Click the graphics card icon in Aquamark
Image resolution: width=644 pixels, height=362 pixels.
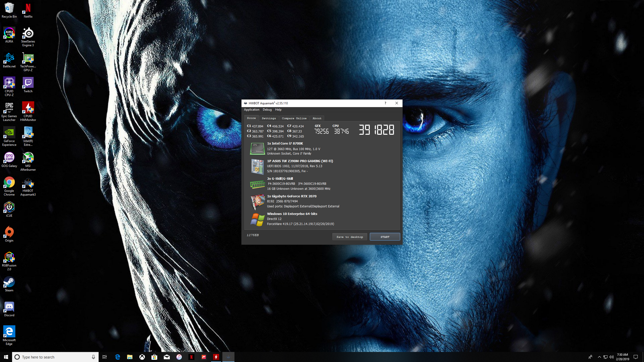click(258, 202)
